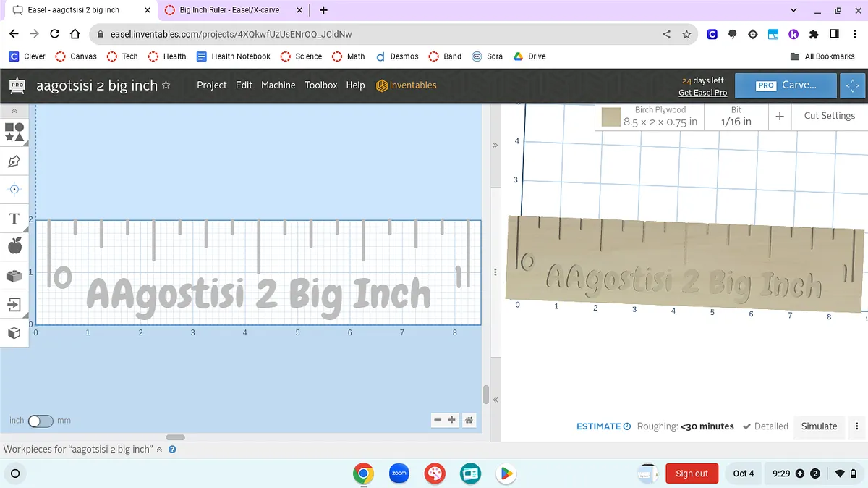
Task: Collapse the left toolbar with top chevron
Action: 14,111
